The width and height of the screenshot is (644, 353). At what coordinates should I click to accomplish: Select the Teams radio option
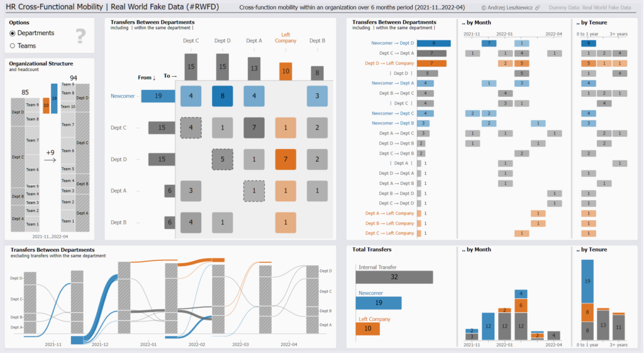click(13, 46)
